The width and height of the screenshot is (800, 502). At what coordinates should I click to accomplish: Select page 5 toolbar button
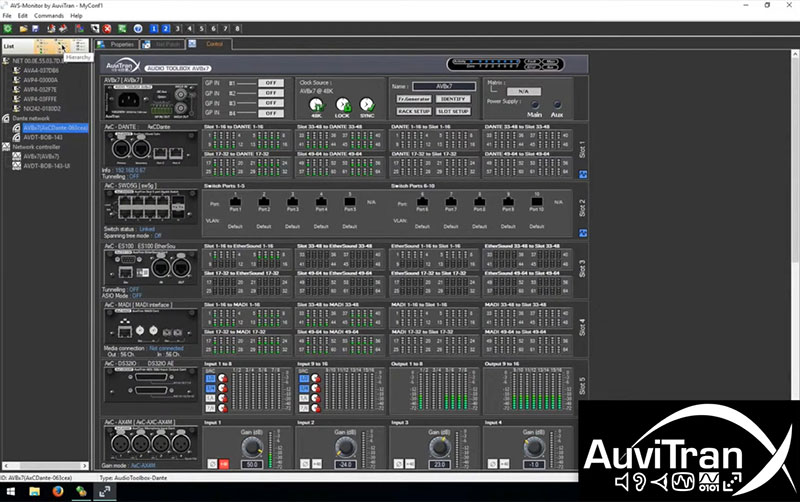(x=202, y=29)
